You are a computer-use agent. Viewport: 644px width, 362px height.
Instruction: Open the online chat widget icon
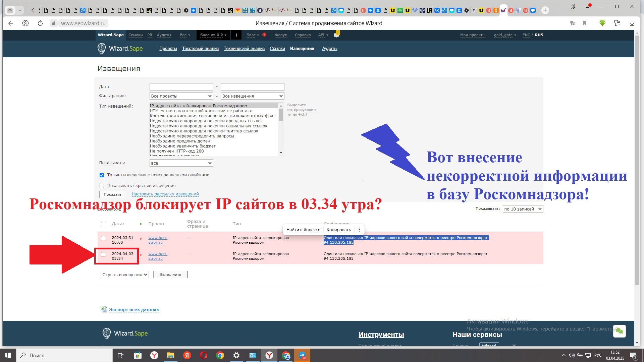pyautogui.click(x=619, y=331)
